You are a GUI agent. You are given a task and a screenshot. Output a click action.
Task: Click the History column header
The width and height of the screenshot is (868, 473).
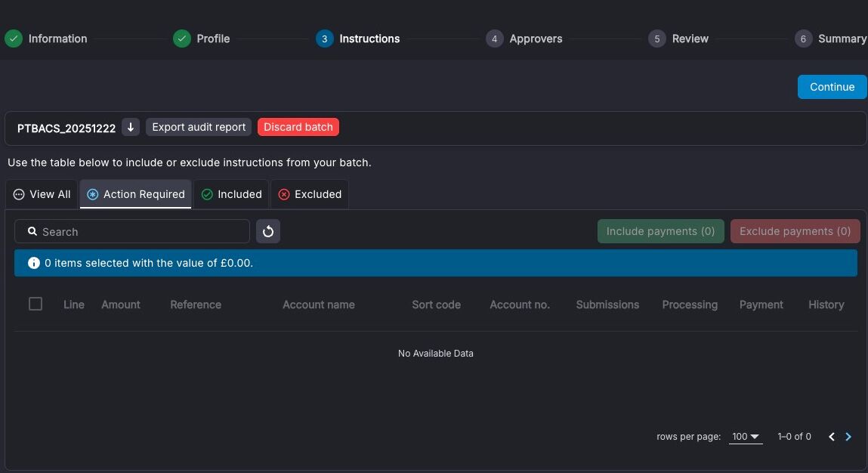tap(826, 305)
